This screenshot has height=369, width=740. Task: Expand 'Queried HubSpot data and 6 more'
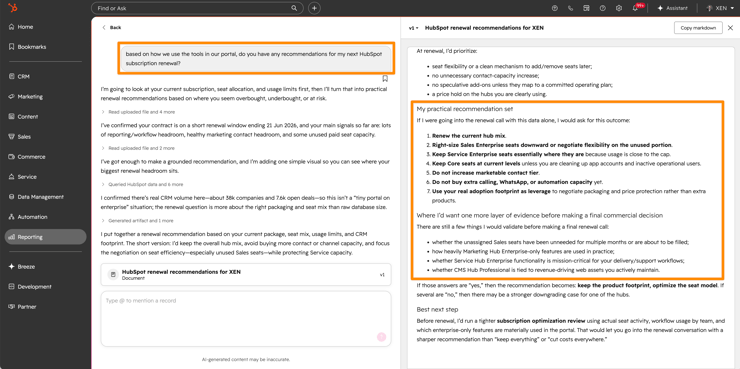(142, 184)
